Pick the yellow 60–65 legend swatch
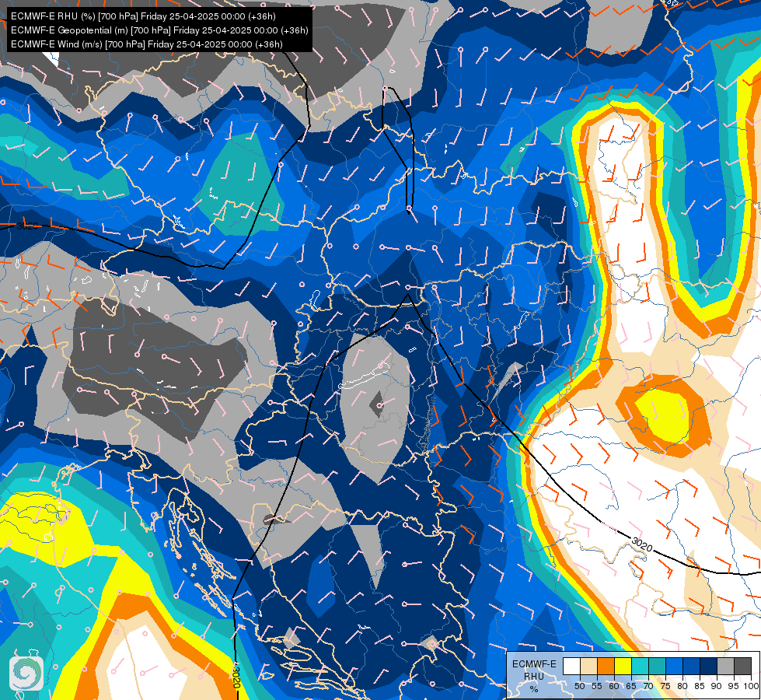Screen dimensions: 761x700 click(623, 666)
